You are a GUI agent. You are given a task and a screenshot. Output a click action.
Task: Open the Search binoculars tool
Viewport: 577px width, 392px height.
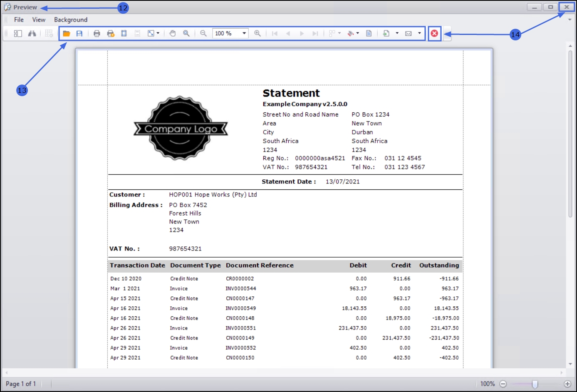32,33
